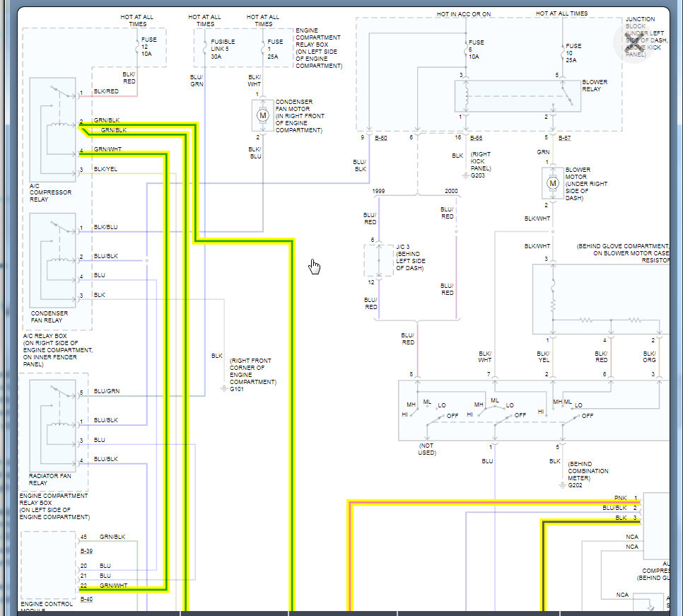Click the Fuse 12 10A label

pyautogui.click(x=148, y=47)
